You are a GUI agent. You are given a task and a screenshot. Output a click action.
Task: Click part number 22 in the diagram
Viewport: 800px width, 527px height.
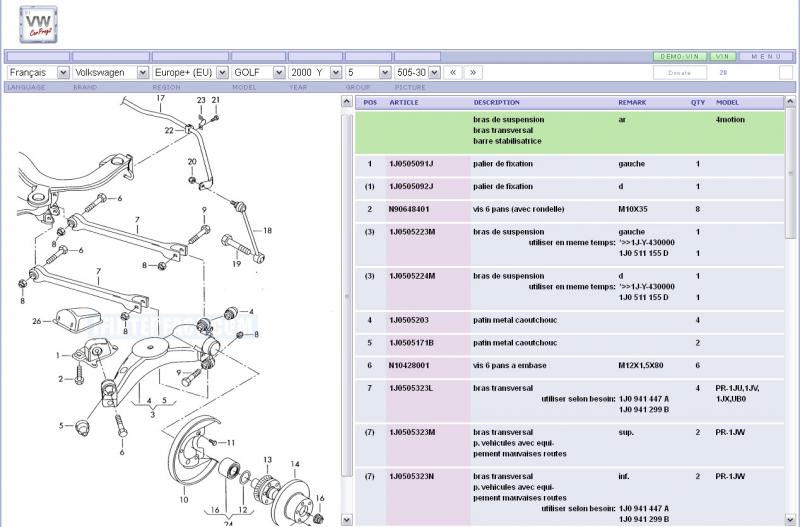coord(169,131)
